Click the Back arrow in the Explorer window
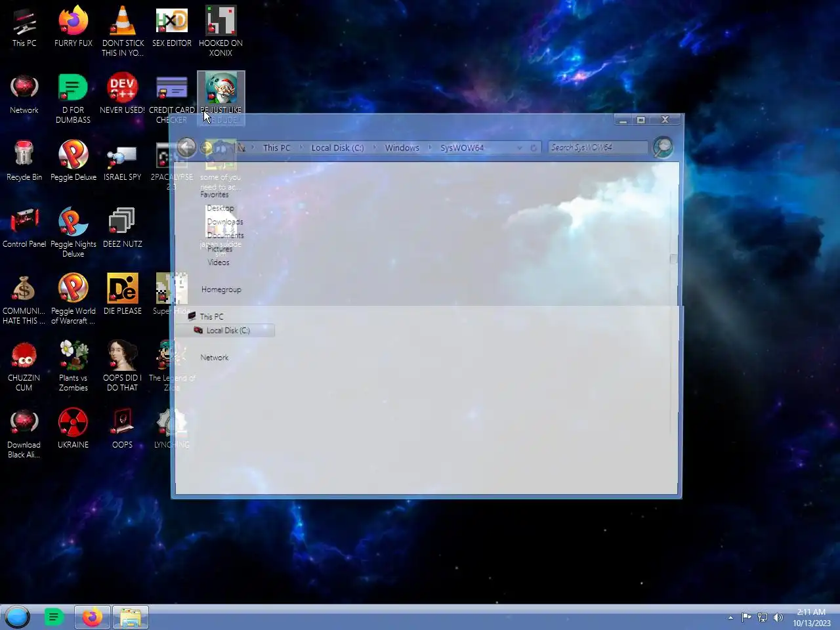 [x=186, y=147]
